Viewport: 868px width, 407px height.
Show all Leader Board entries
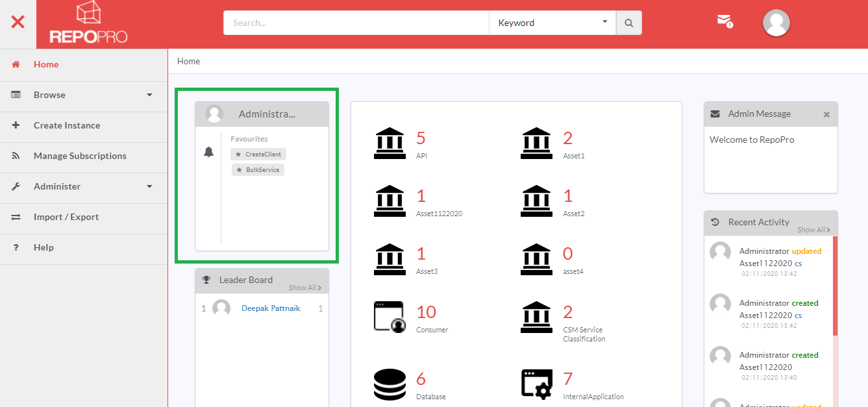(305, 288)
